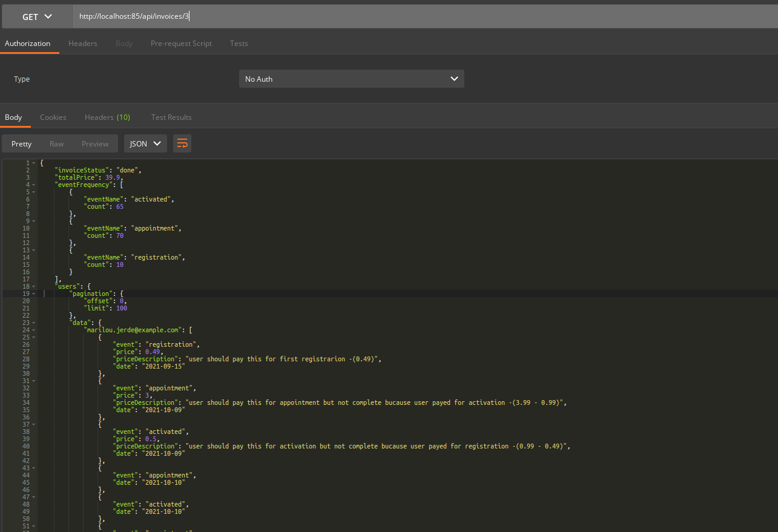778x532 pixels.
Task: Collapse the root JSON object at line 1
Action: point(33,163)
